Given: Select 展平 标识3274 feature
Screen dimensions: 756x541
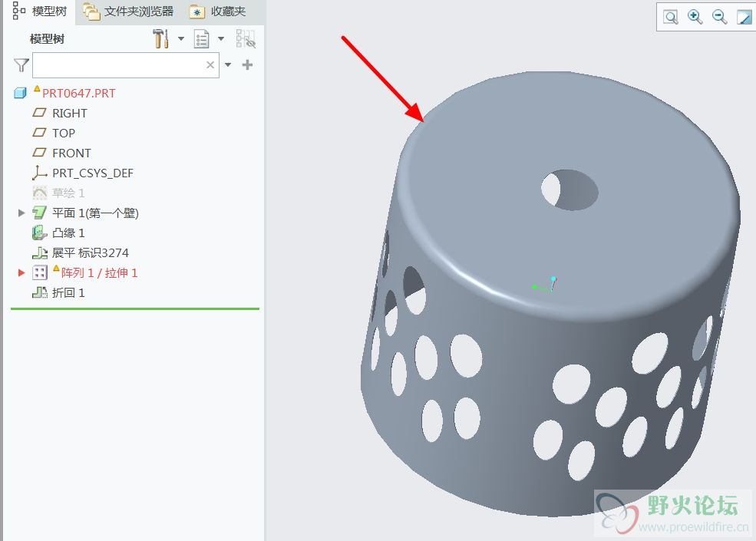Looking at the screenshot, I should click(90, 253).
